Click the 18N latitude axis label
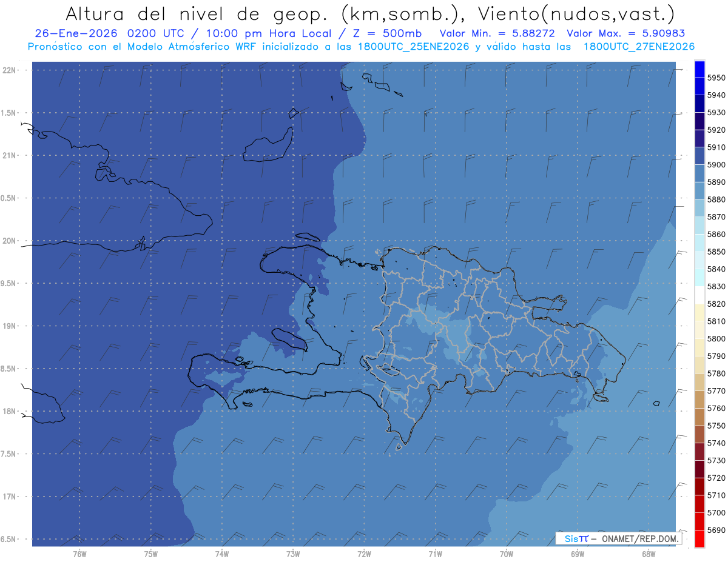This screenshot has width=728, height=562. pos(9,411)
